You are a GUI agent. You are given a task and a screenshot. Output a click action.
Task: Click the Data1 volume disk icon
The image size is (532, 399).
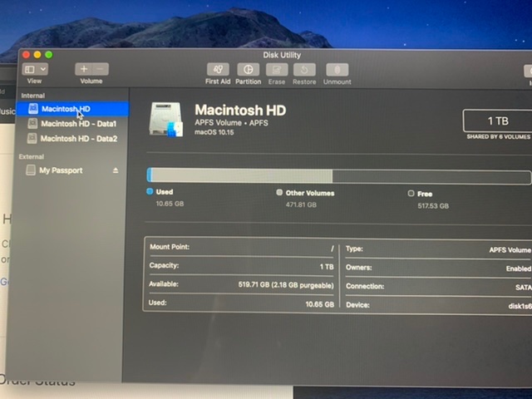pos(32,123)
